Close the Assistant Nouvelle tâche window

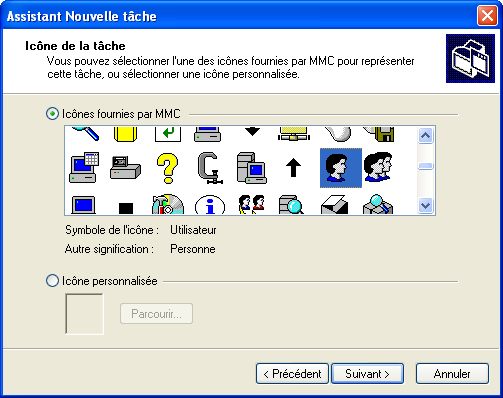point(487,16)
